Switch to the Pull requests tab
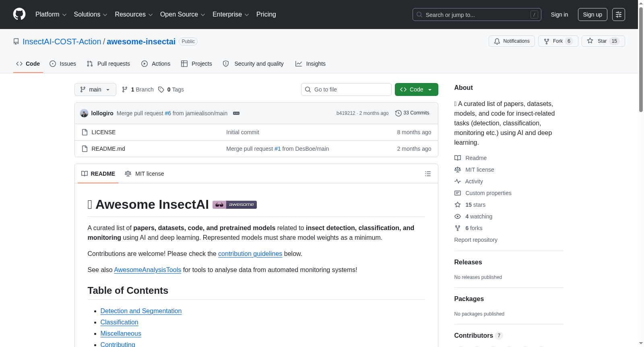 (x=108, y=64)
